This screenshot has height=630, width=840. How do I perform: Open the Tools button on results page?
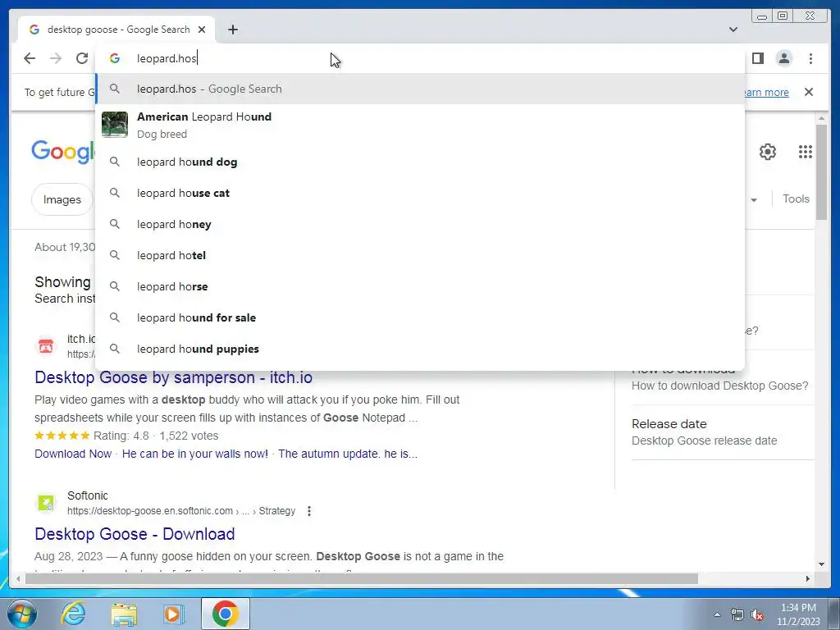[796, 199]
